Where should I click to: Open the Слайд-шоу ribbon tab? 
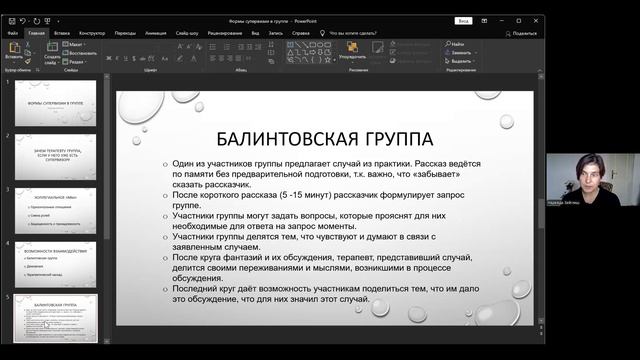tap(187, 33)
